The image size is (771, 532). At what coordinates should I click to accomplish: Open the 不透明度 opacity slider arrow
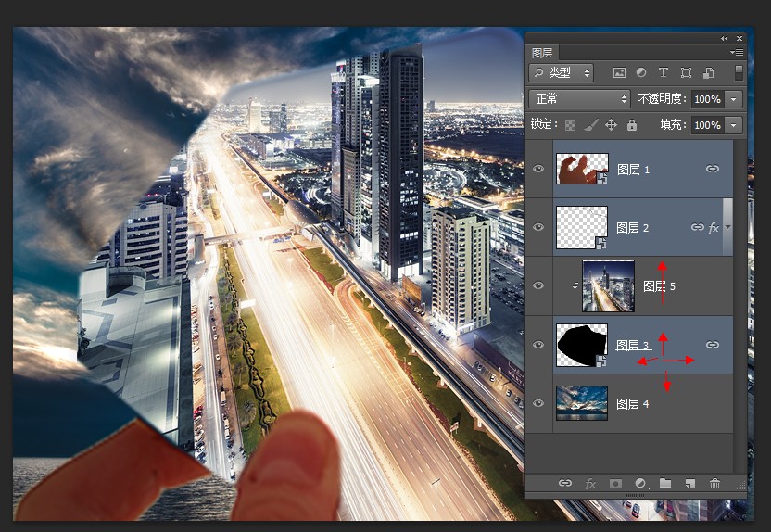click(x=734, y=99)
